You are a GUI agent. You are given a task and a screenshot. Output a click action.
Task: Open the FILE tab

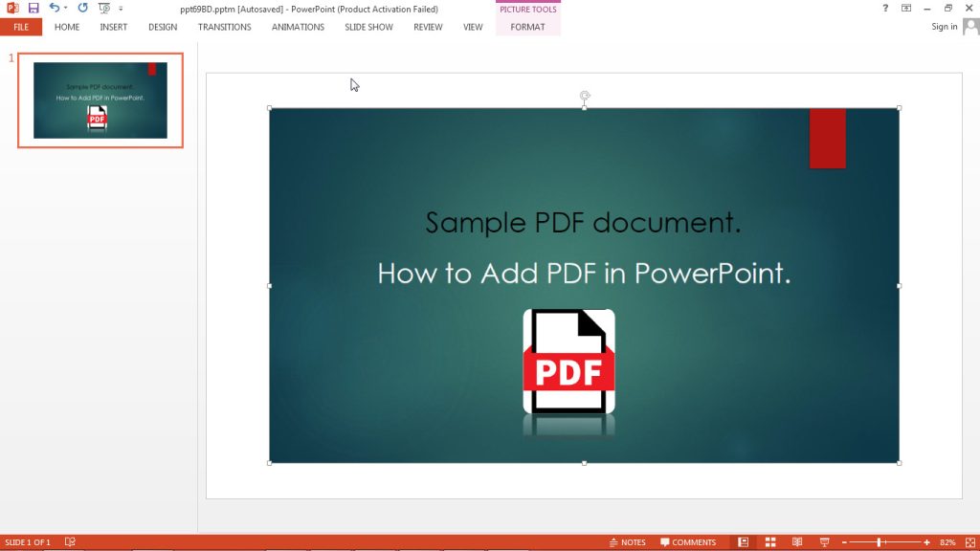(x=20, y=27)
